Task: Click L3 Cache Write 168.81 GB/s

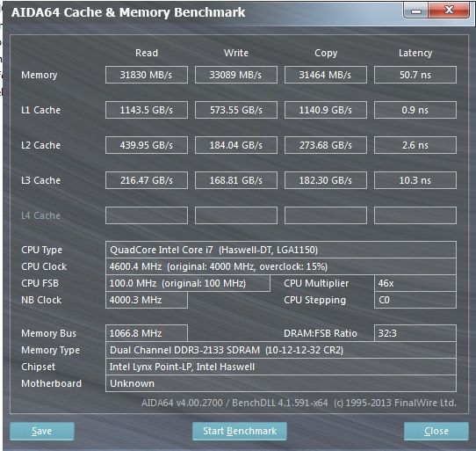Action: (x=236, y=180)
